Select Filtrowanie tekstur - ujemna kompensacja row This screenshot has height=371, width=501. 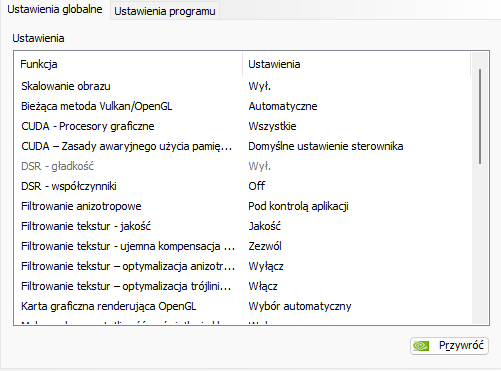click(243, 246)
